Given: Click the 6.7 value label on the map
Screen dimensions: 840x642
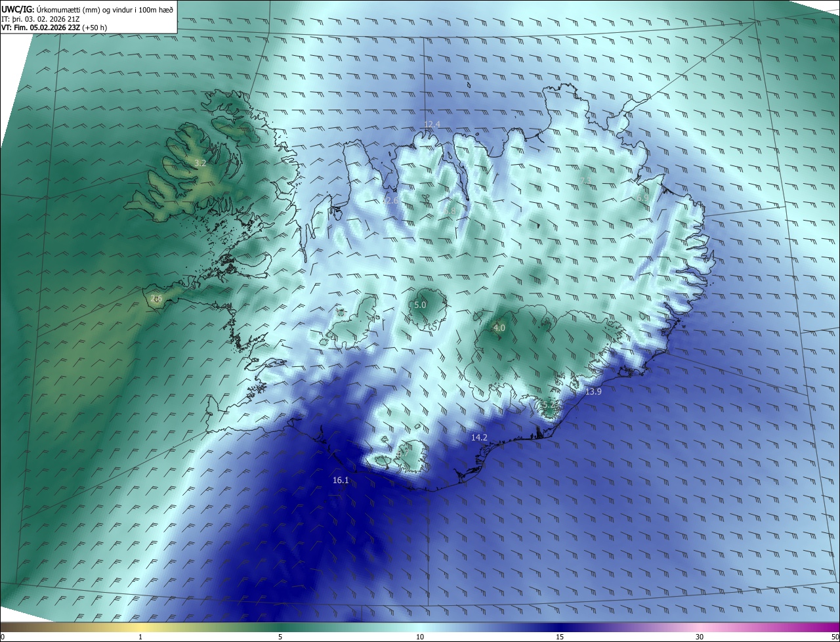Looking at the screenshot, I should click(403, 454).
